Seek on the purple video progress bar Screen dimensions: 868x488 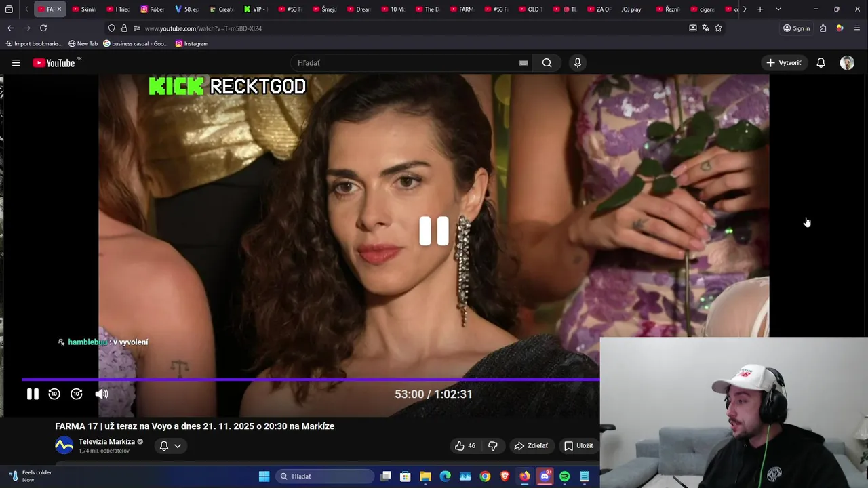pyautogui.click(x=311, y=380)
